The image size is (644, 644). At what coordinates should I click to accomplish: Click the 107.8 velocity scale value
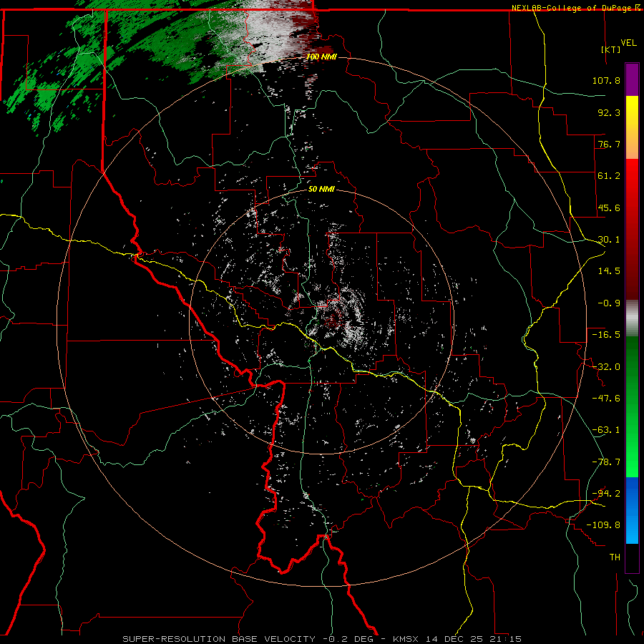(x=606, y=80)
